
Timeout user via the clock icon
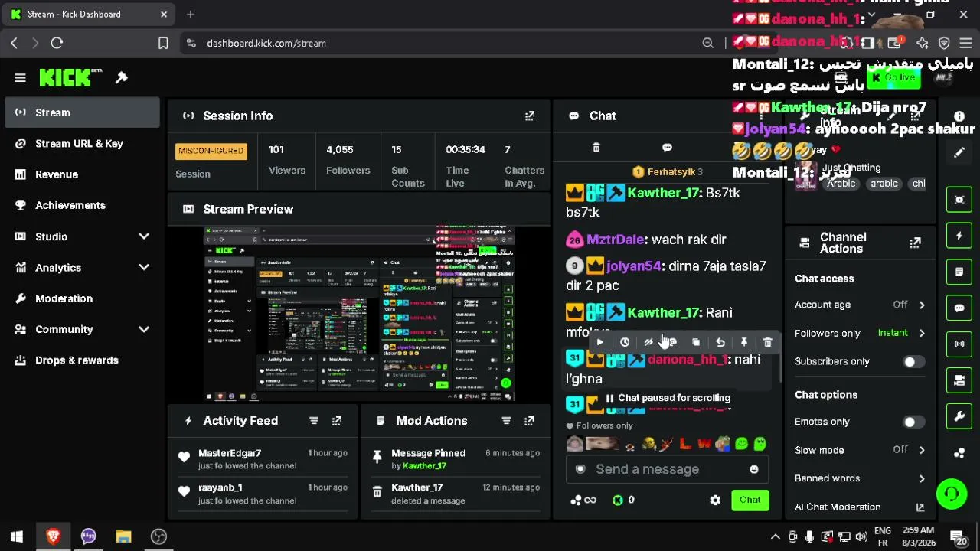pyautogui.click(x=625, y=342)
